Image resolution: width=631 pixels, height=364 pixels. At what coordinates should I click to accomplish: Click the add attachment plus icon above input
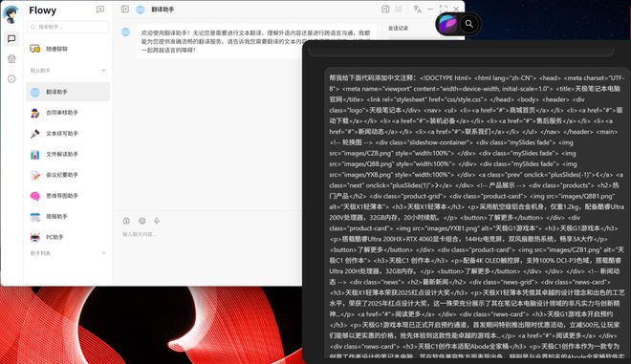(126, 221)
